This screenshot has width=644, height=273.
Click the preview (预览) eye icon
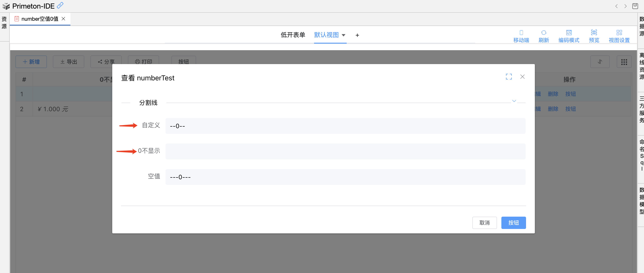594,33
